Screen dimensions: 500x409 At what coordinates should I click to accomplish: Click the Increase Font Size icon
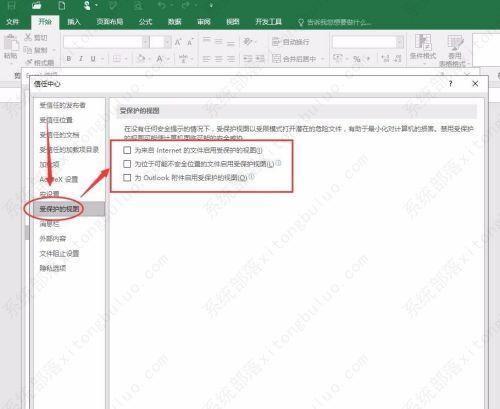point(178,42)
